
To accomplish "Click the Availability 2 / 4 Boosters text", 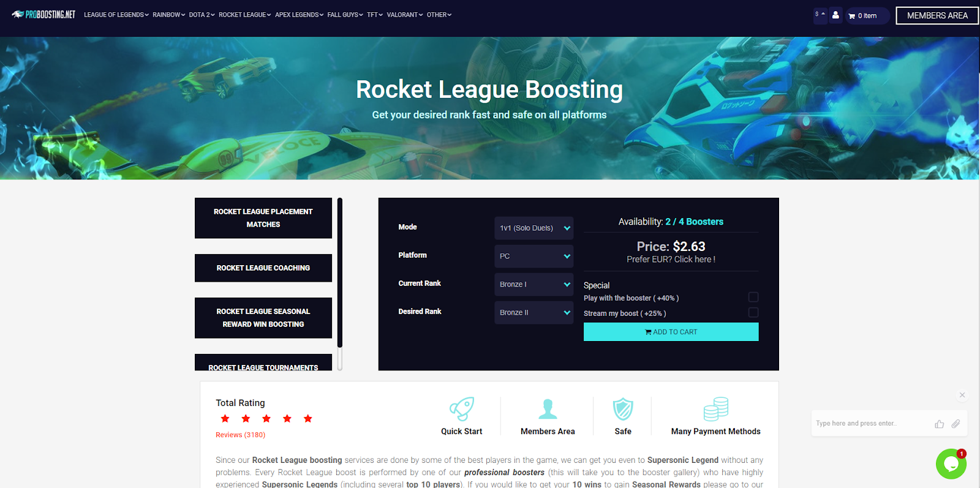I will click(x=671, y=222).
